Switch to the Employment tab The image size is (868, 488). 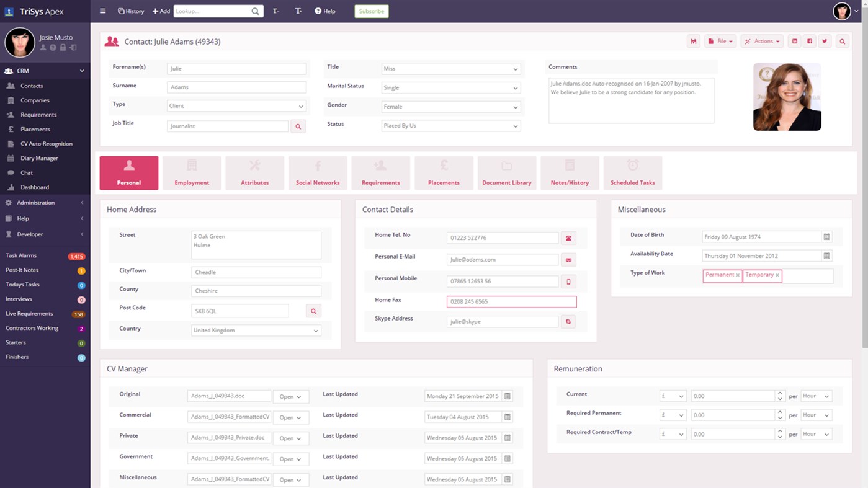coord(192,172)
